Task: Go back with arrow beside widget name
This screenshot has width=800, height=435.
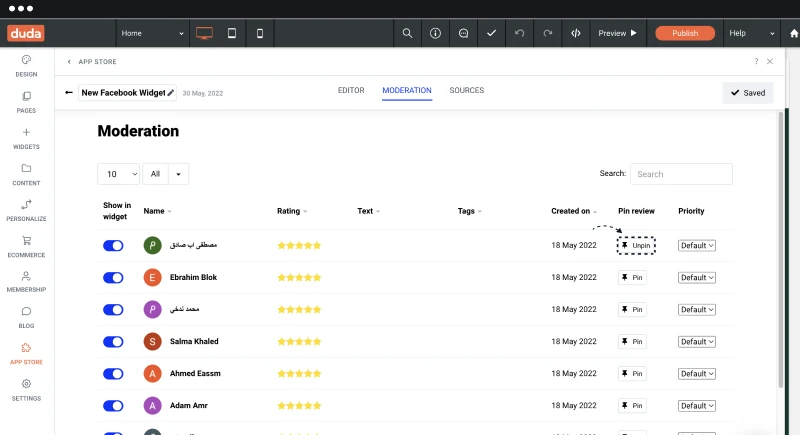Action: (x=68, y=93)
